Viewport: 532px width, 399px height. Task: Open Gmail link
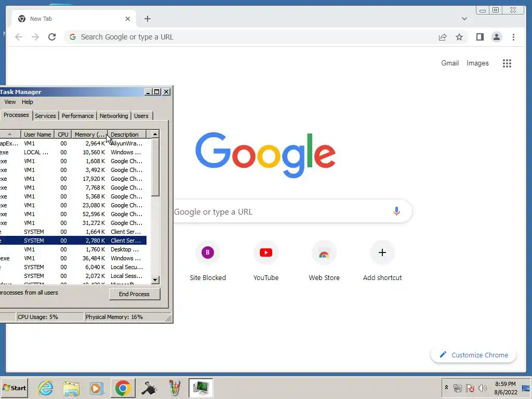pos(450,63)
